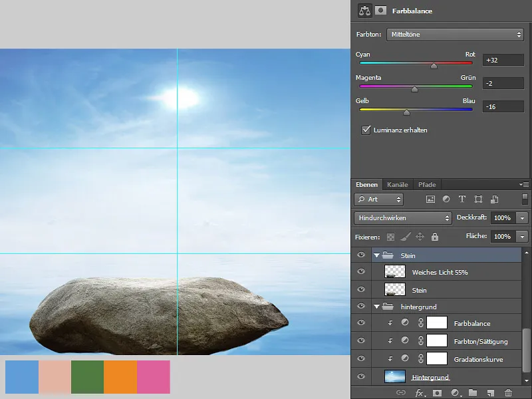Click lock image pixels brush icon
Viewport: 532px width, 399px height.
pyautogui.click(x=406, y=237)
